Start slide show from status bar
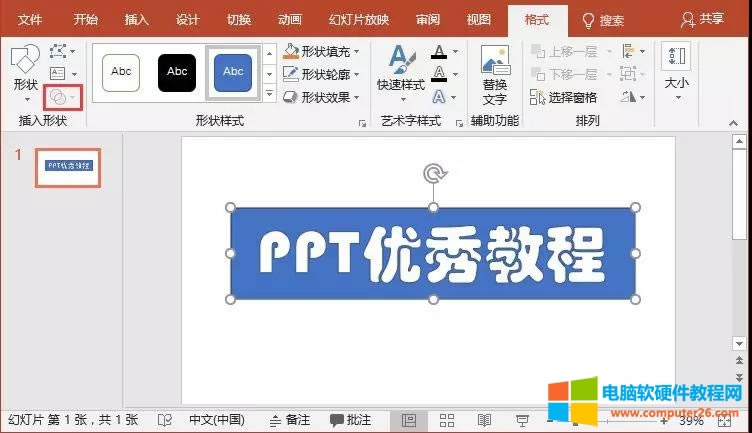The image size is (752, 433). (x=522, y=421)
